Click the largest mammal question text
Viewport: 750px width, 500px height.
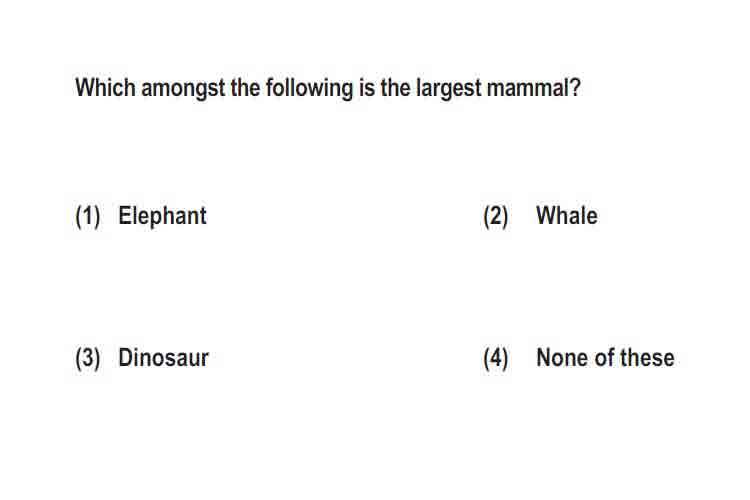[x=328, y=89]
